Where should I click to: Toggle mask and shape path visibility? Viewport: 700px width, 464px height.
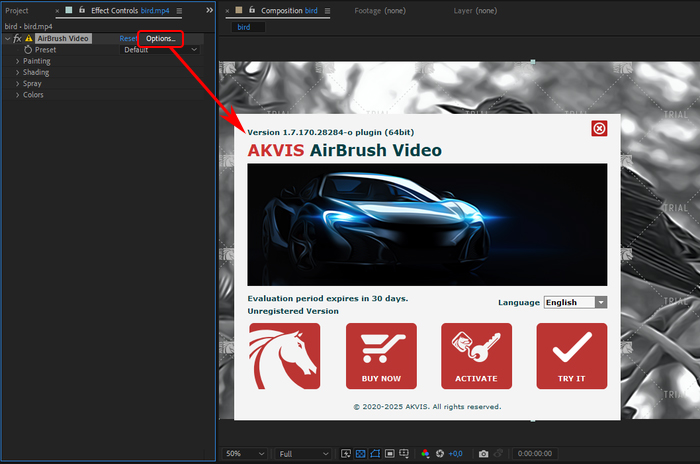coord(375,454)
